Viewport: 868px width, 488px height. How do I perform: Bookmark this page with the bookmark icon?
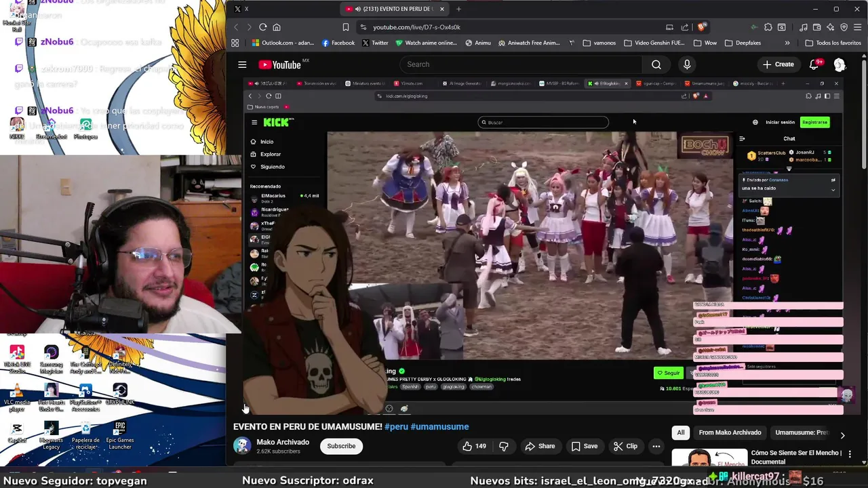pos(346,27)
